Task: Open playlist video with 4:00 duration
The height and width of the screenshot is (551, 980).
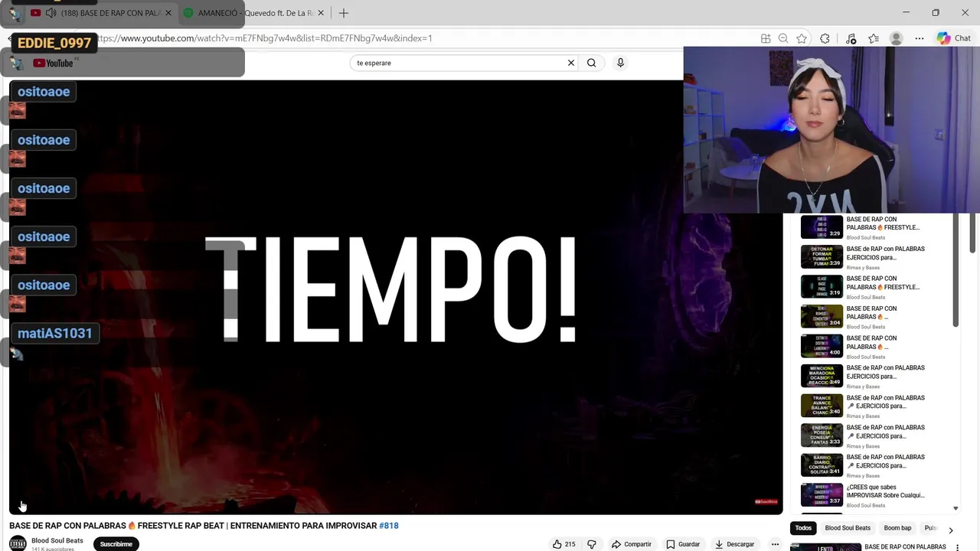Action: coord(822,346)
